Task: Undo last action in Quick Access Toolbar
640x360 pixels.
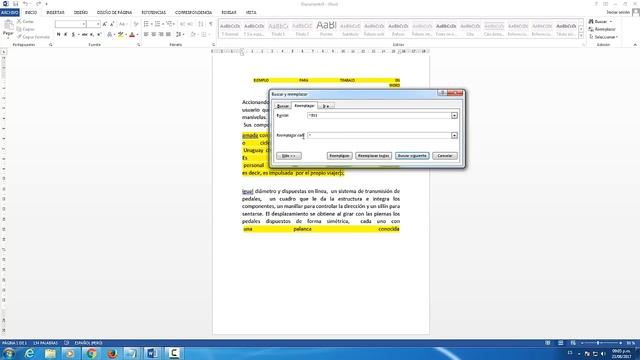Action: coord(25,4)
